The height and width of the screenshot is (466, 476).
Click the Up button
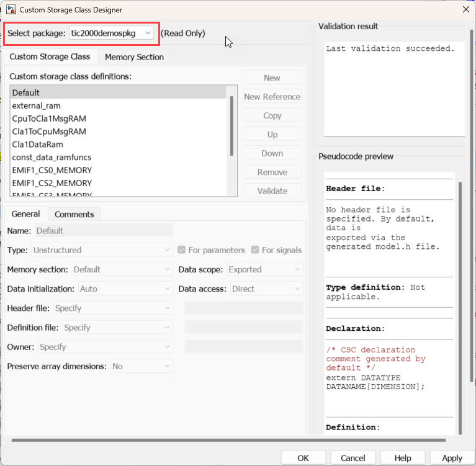272,134
